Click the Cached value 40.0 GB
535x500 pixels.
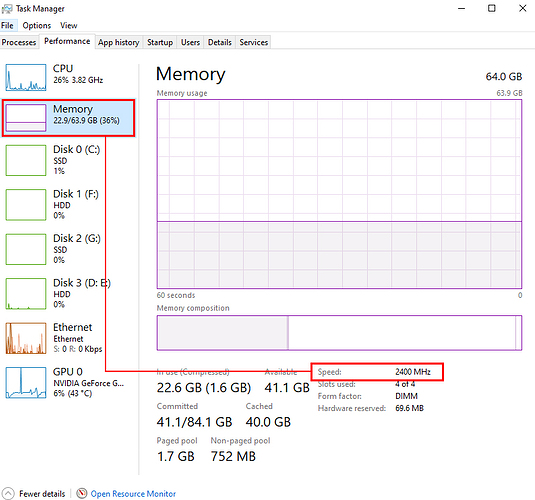pos(268,422)
